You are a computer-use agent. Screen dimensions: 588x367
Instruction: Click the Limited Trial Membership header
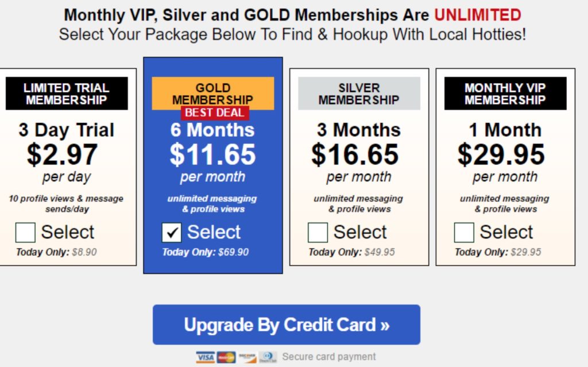67,94
